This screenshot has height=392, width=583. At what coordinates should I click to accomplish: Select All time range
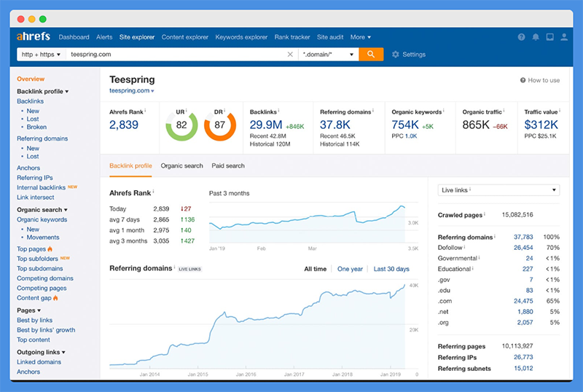tap(316, 269)
